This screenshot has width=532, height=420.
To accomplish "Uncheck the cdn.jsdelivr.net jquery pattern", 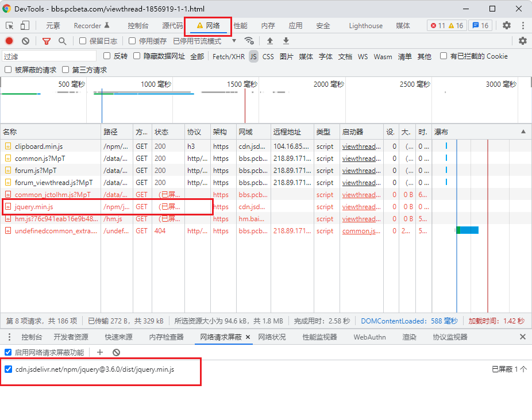I will [9, 369].
